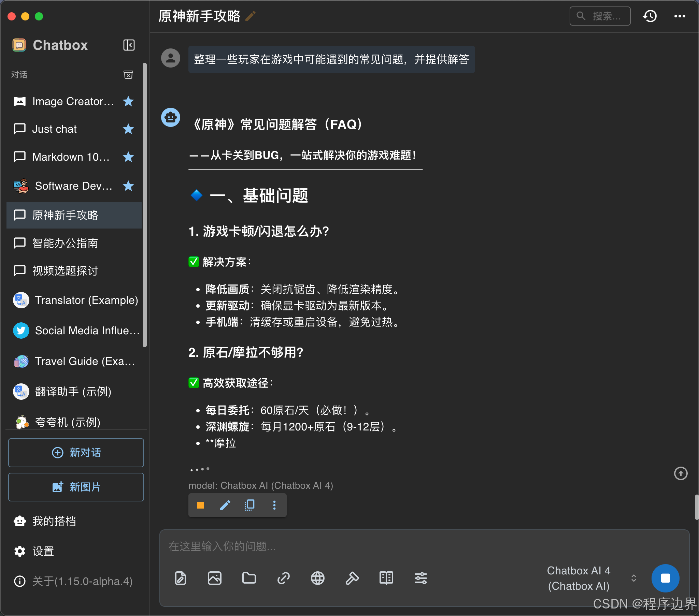The width and height of the screenshot is (699, 616).
Task: Unstar the Just chat conversation
Action: pos(128,129)
